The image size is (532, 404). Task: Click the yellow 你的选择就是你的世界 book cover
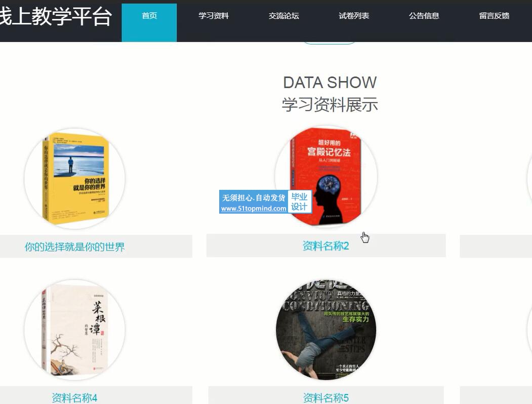(74, 178)
